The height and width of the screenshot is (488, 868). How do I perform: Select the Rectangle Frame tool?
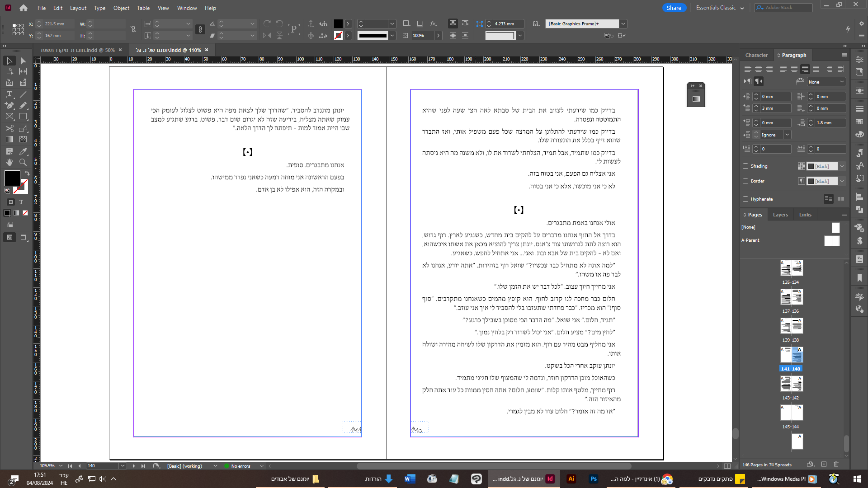[9, 117]
